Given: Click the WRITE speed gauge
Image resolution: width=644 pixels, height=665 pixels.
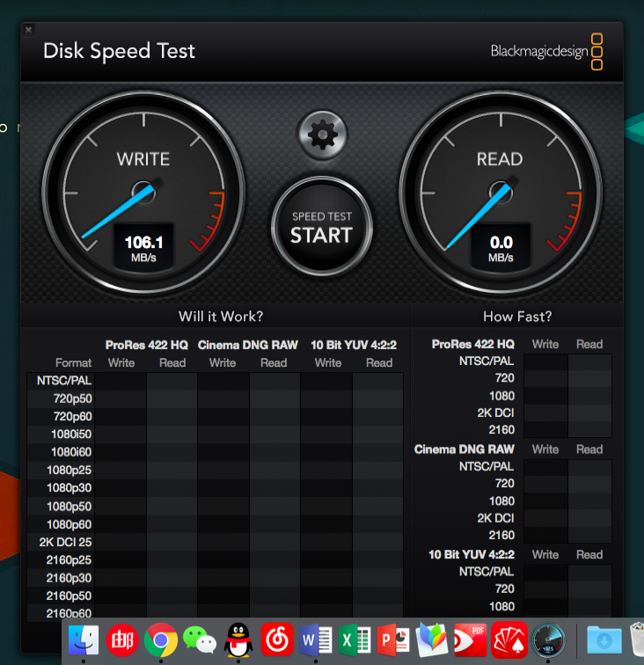Looking at the screenshot, I should [143, 193].
